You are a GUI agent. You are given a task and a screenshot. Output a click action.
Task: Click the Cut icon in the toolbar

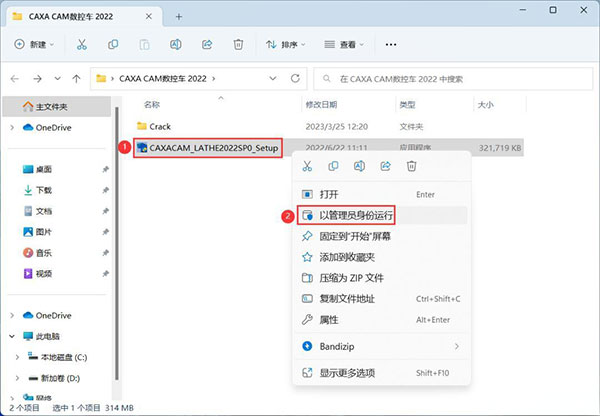click(82, 45)
